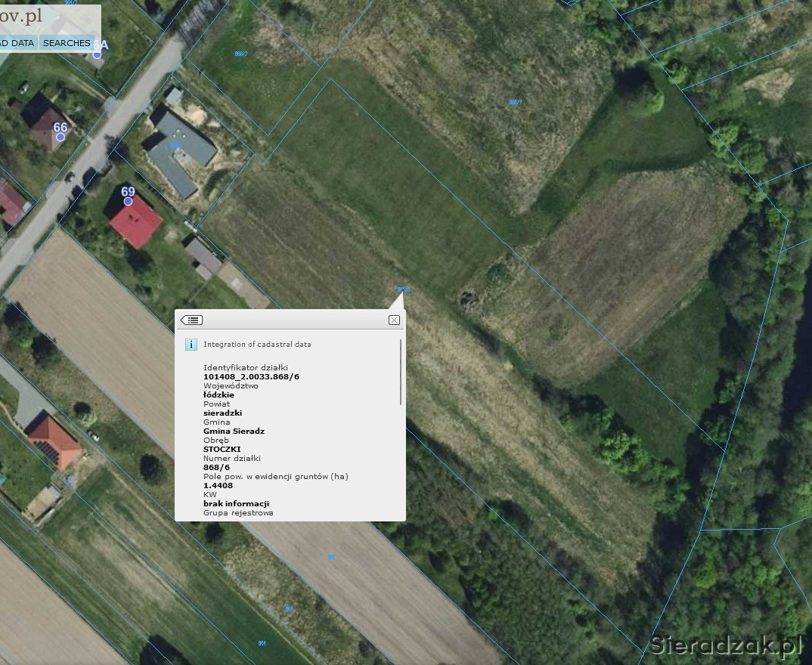Open the AD DATA tab
The width and height of the screenshot is (812, 665).
pos(17,43)
